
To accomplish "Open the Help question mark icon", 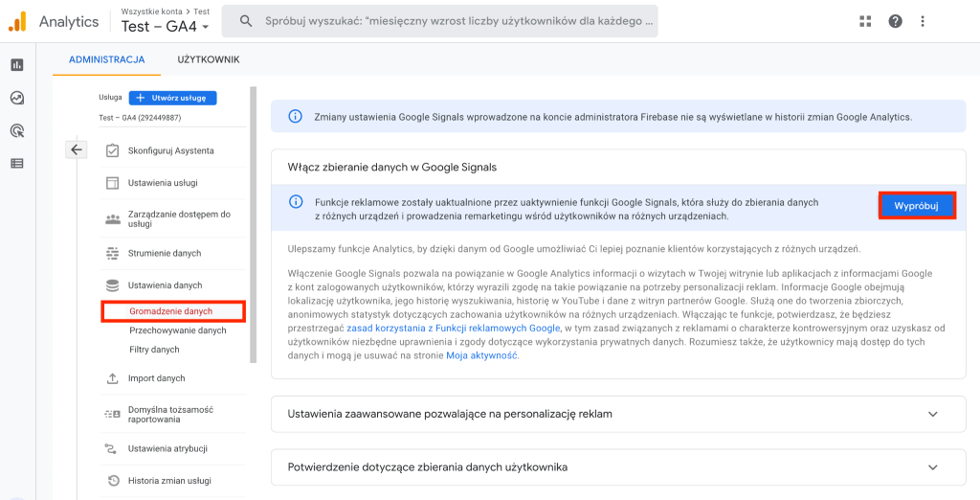I will [895, 21].
